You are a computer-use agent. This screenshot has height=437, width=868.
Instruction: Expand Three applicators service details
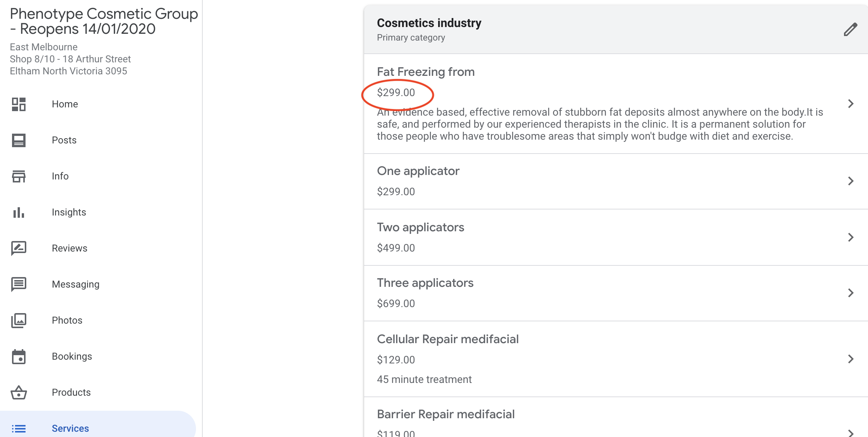pyautogui.click(x=850, y=293)
